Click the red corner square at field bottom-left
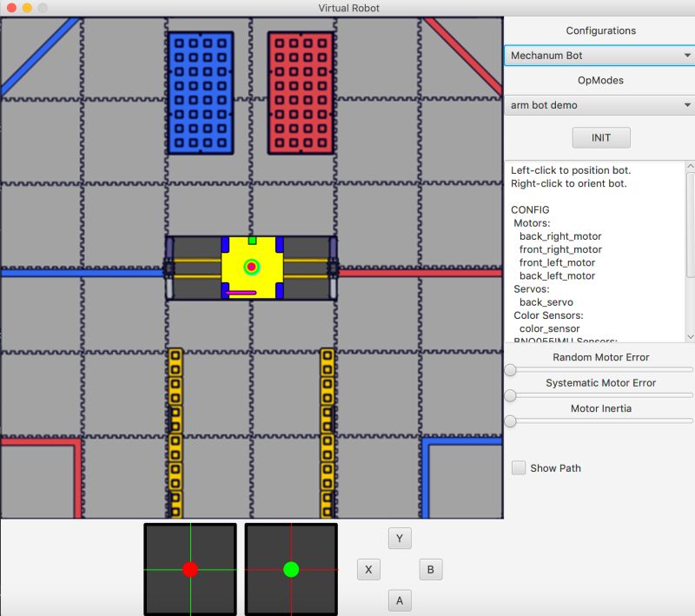The width and height of the screenshot is (695, 616). click(41, 478)
